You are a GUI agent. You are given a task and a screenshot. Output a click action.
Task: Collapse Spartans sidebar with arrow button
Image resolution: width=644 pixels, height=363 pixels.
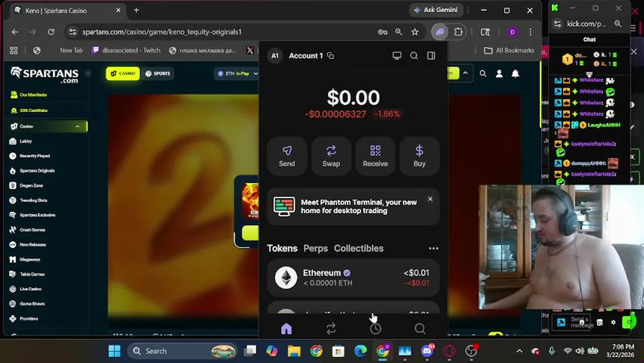(87, 73)
